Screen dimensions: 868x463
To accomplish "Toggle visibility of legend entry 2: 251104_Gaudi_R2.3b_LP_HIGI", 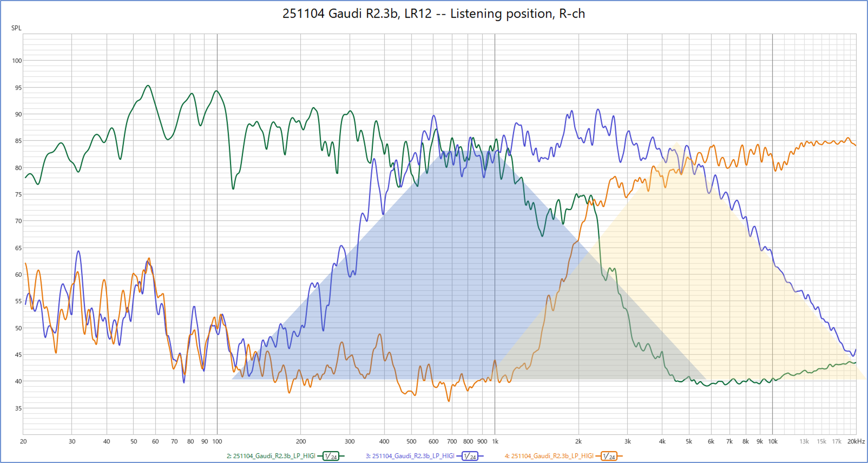I will coord(272,456).
